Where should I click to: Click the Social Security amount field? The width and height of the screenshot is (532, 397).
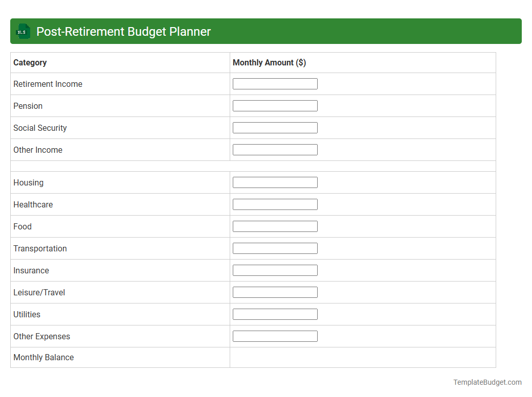[275, 127]
